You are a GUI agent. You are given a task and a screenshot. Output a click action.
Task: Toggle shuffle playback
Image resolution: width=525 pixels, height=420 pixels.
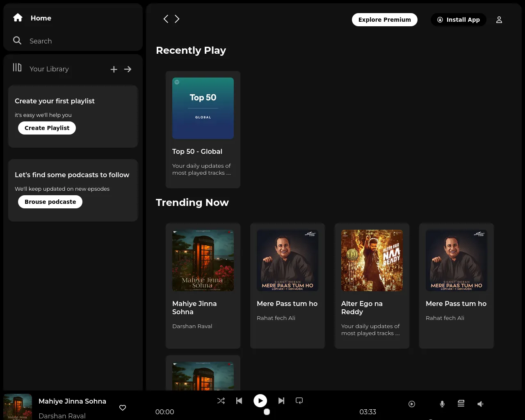tap(221, 401)
